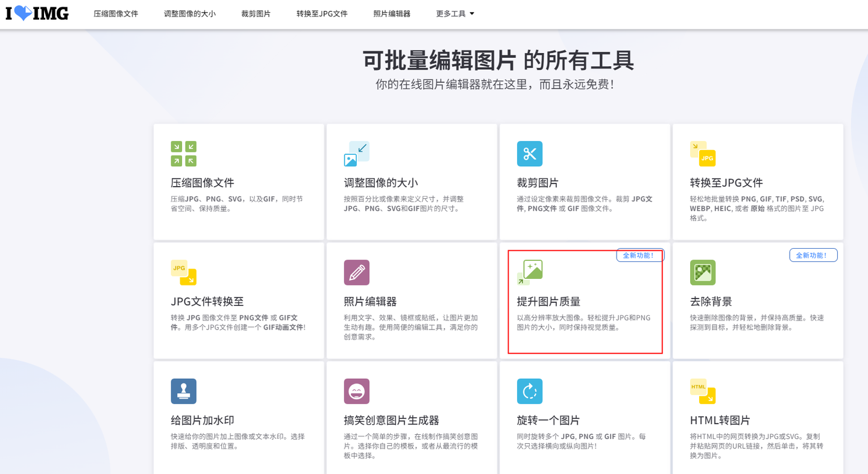Viewport: 868px width, 474px height.
Task: Select the scissors icon for cropping images
Action: pos(529,153)
